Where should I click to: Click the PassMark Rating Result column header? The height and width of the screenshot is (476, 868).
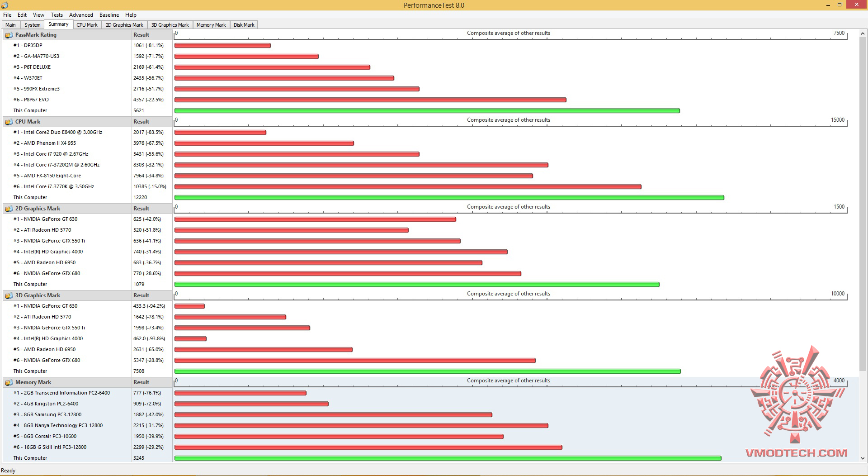(152, 35)
